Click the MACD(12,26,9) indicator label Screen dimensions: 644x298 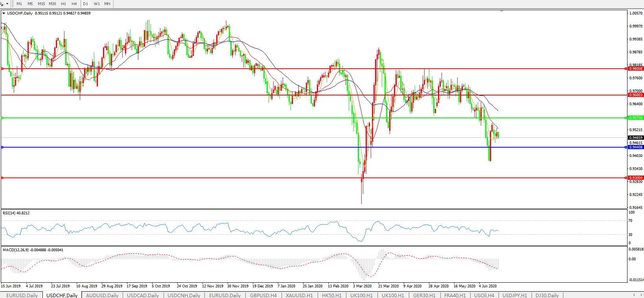16,250
